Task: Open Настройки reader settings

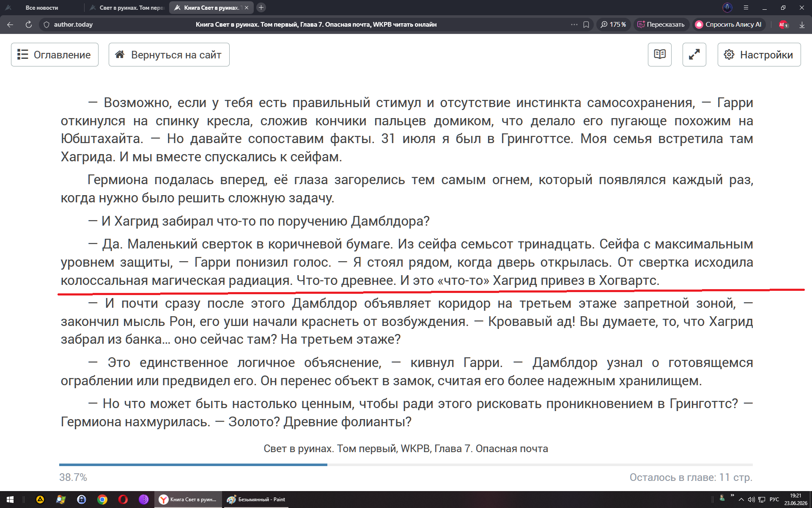Action: [x=759, y=55]
